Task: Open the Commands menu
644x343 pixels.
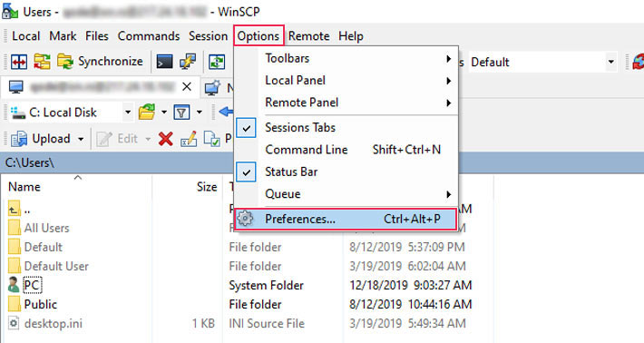Action: click(x=149, y=36)
